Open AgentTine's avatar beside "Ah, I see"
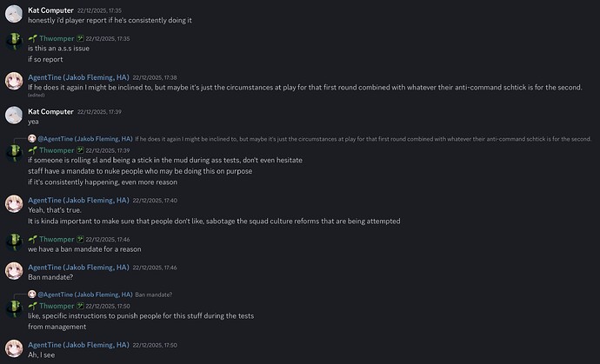Viewport: 600px width, 364px height. coord(13,349)
